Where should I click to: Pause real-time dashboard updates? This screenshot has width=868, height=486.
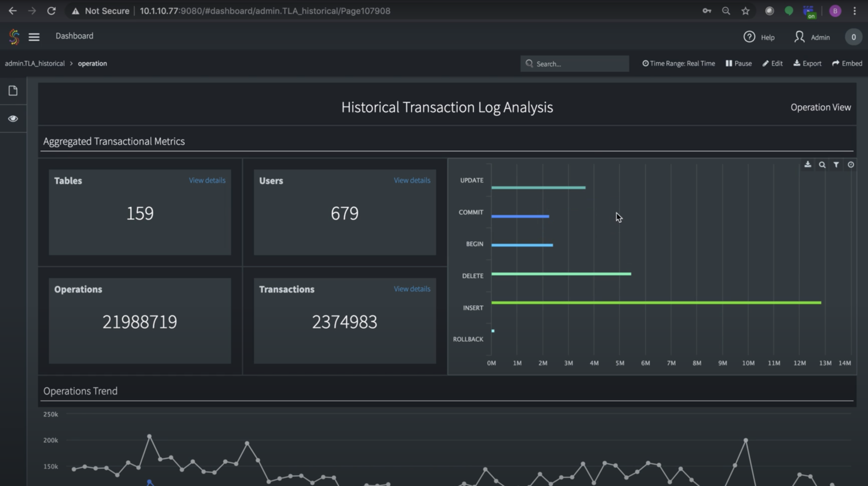[739, 63]
